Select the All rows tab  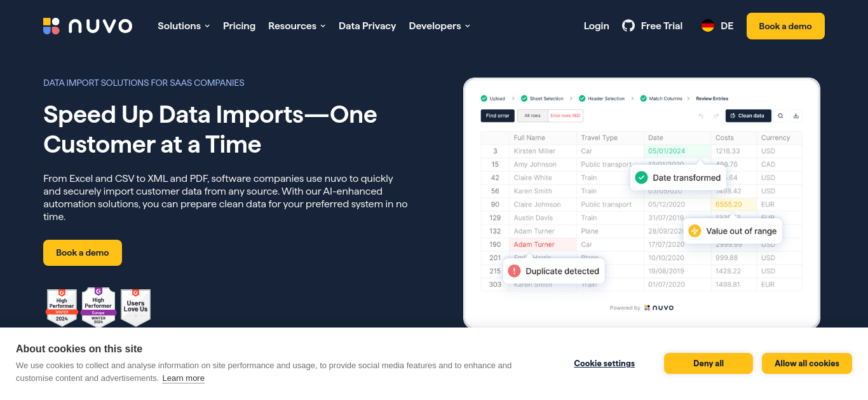click(x=532, y=116)
